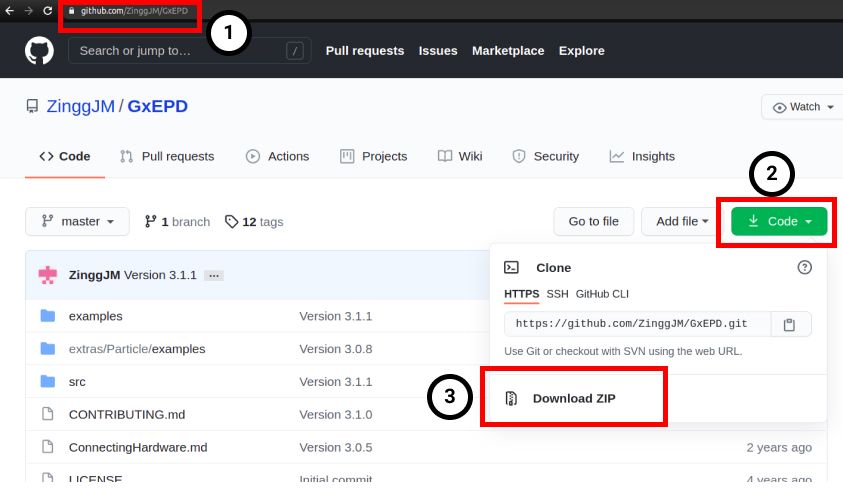The image size is (843, 499).
Task: Toggle the green Code dropdown button
Action: point(779,222)
